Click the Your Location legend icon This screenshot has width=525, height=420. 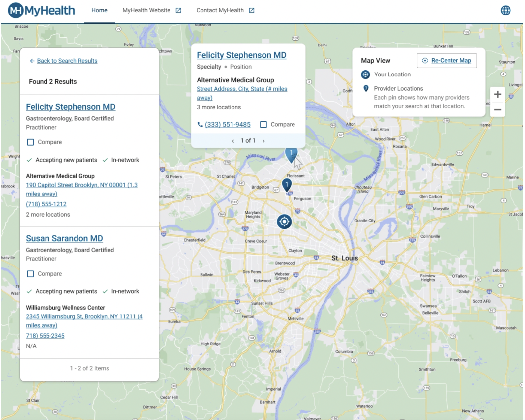point(365,75)
